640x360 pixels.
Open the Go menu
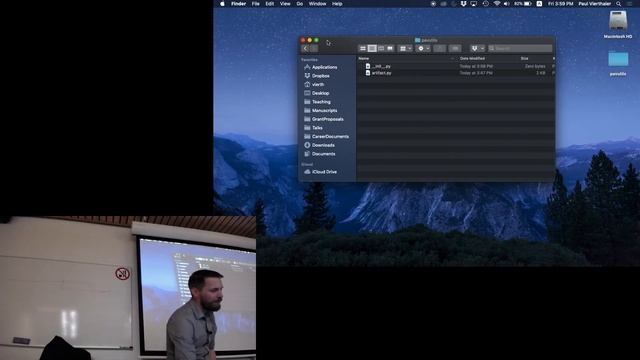(300, 4)
